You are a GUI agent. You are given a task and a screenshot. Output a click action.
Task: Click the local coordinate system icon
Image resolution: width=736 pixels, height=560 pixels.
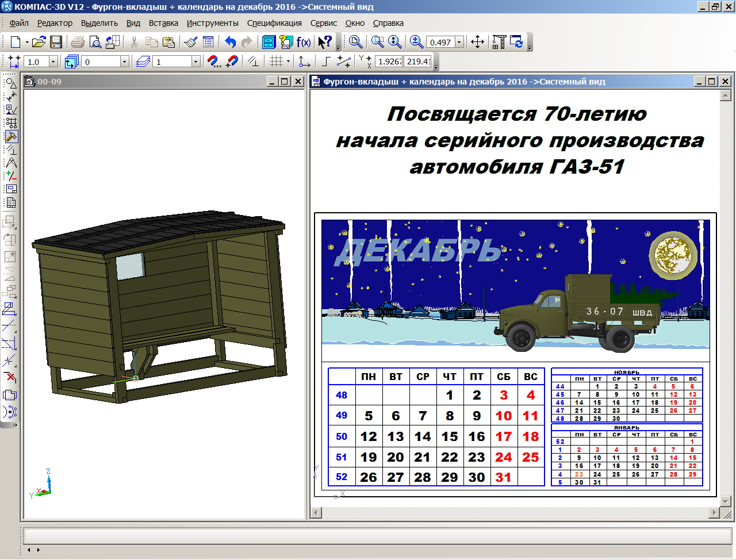tap(305, 62)
